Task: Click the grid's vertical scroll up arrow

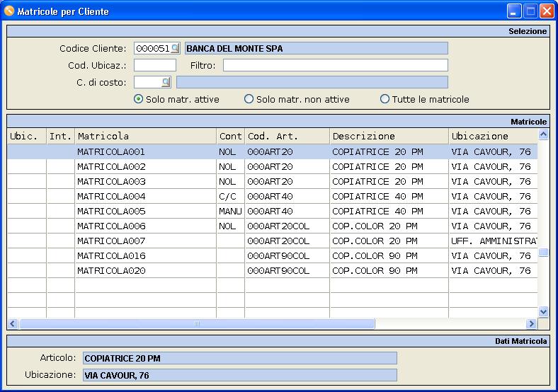Action: coord(543,134)
